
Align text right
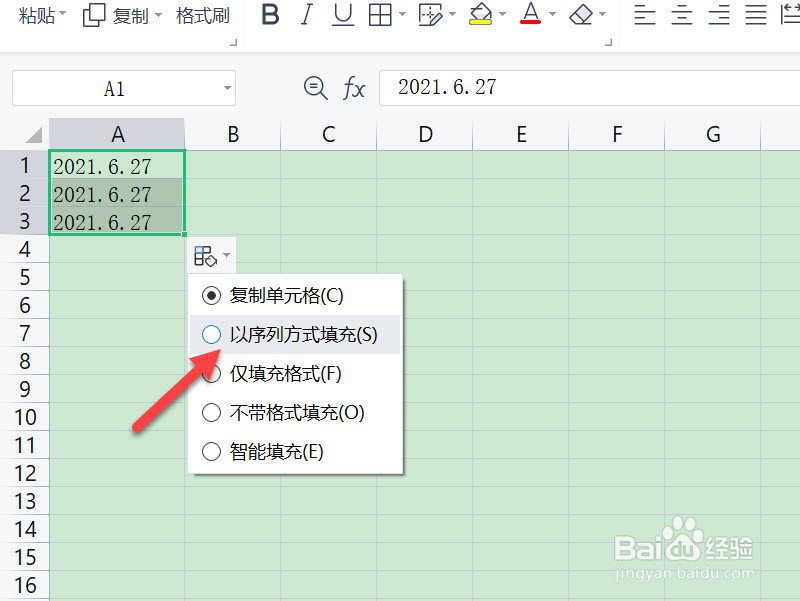click(x=718, y=15)
